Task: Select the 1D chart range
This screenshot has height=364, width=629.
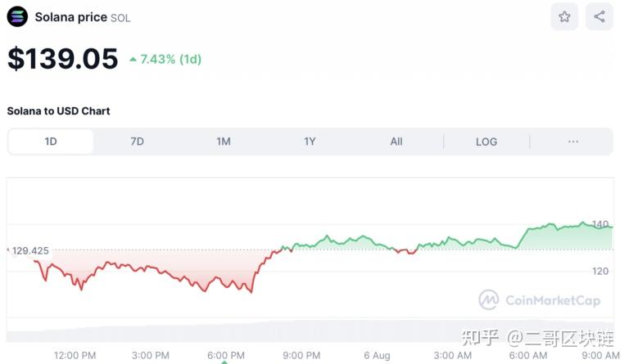Action: [x=51, y=142]
